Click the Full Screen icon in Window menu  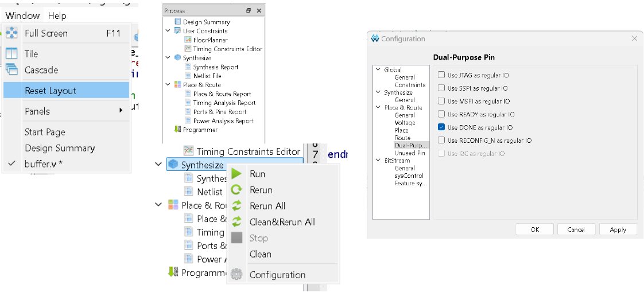pos(11,33)
